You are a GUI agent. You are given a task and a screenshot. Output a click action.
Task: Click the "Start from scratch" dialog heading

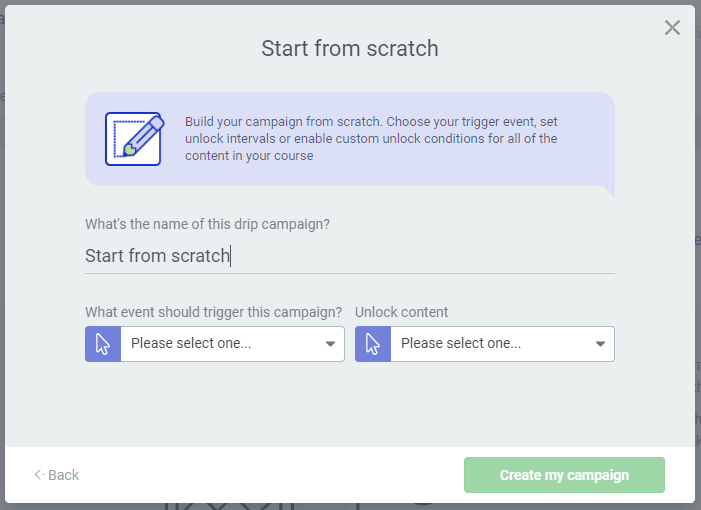350,48
